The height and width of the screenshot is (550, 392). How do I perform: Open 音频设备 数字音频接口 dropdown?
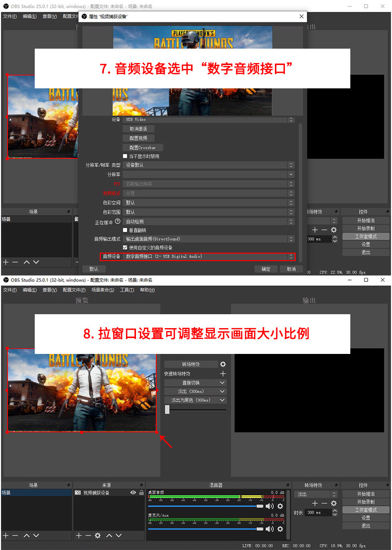[x=208, y=257]
